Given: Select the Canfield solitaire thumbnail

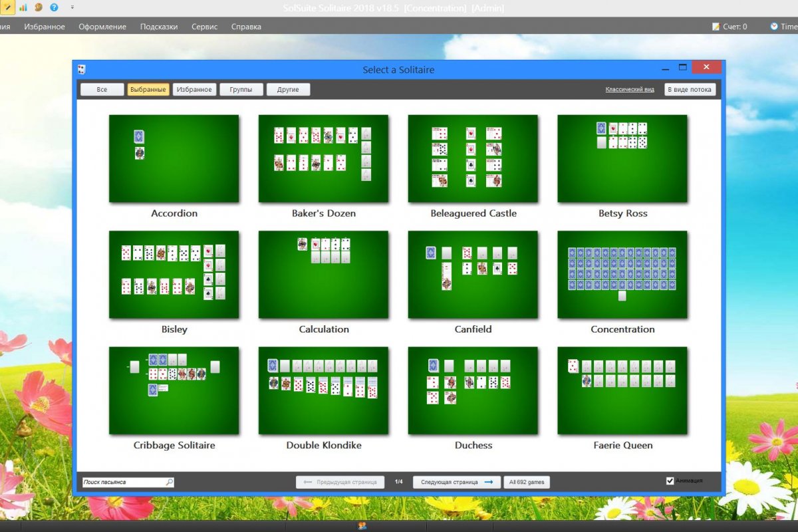Looking at the screenshot, I should [x=473, y=275].
